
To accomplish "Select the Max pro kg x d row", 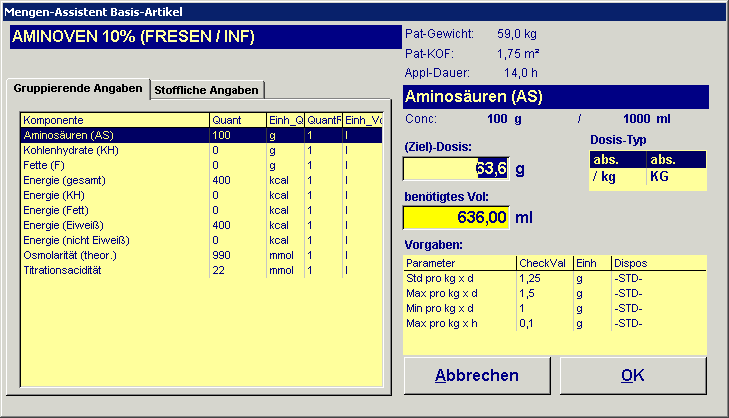I will tap(555, 293).
